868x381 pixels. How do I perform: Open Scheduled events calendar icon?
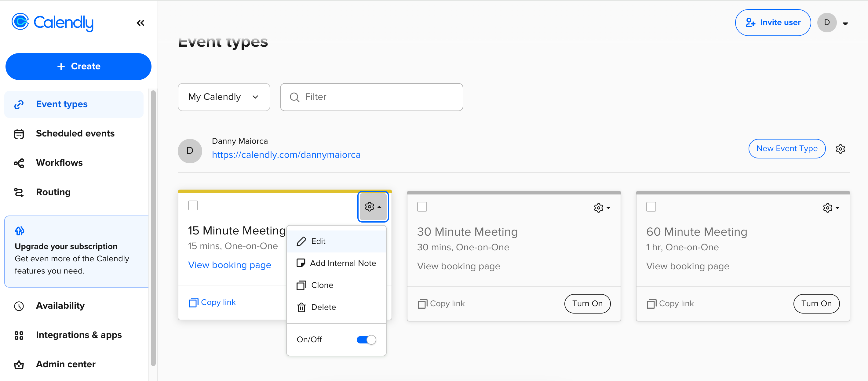point(19,134)
